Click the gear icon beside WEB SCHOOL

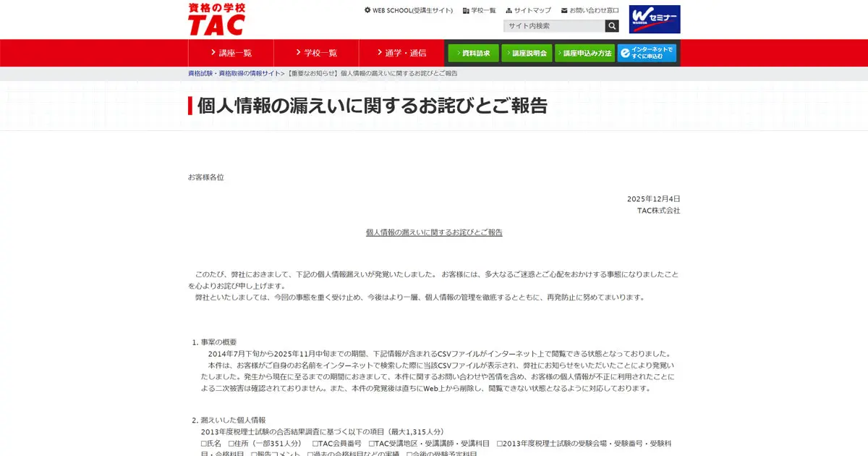tap(367, 10)
